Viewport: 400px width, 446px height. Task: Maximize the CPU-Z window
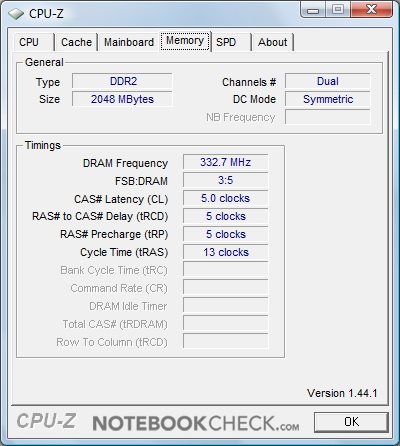click(x=337, y=9)
